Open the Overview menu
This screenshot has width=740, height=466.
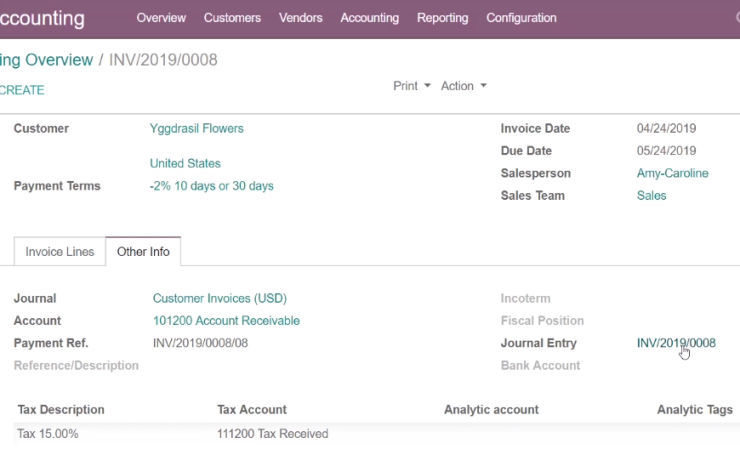(161, 18)
